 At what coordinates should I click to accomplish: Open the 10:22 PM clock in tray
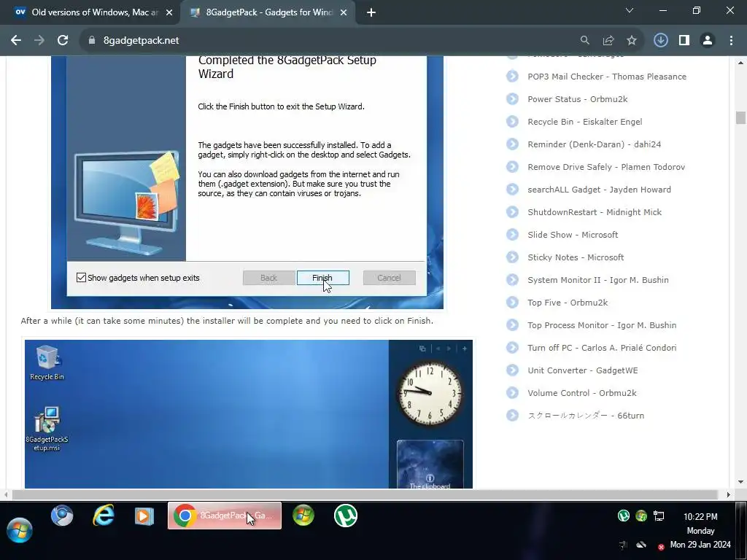(x=700, y=517)
